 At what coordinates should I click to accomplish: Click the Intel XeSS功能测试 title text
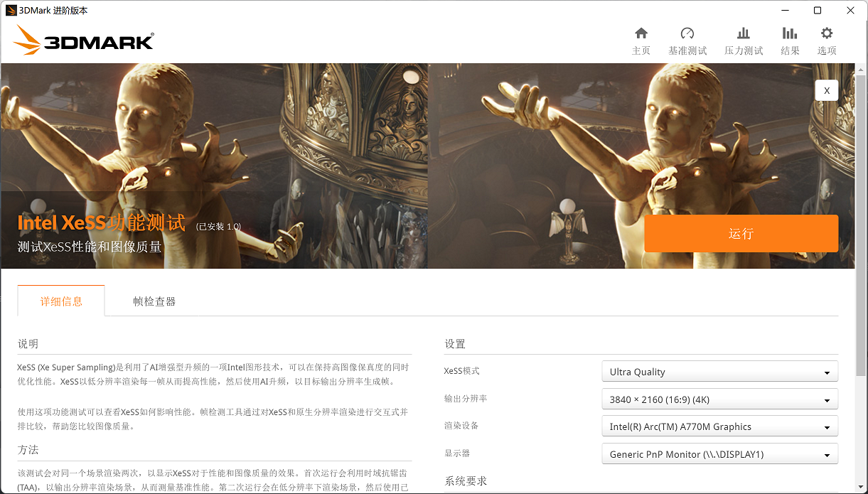coord(101,222)
